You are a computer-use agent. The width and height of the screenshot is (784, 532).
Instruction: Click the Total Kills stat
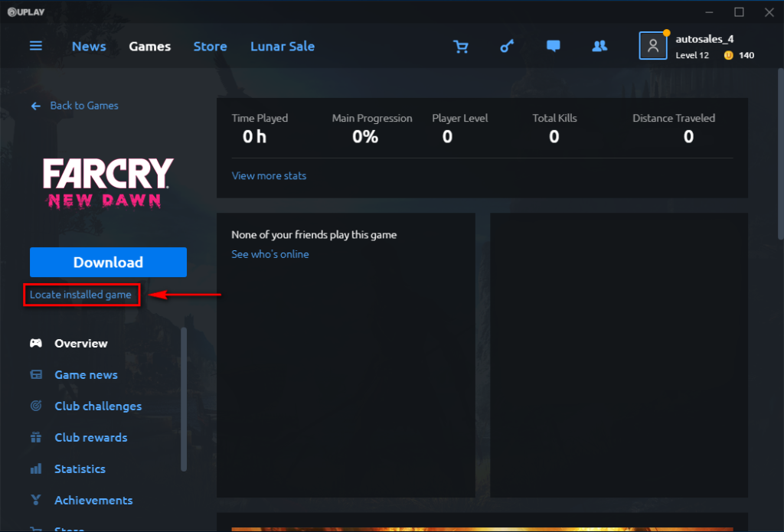pos(554,128)
